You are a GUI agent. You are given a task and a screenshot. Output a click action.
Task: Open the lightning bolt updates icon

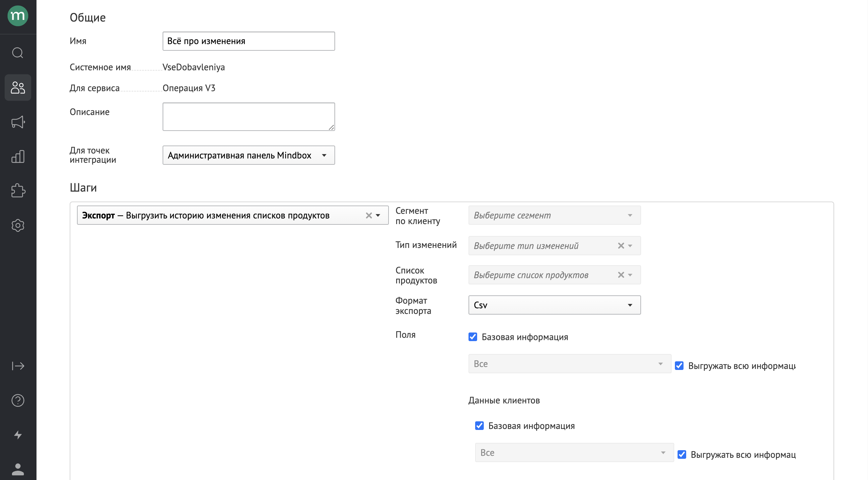click(x=18, y=435)
